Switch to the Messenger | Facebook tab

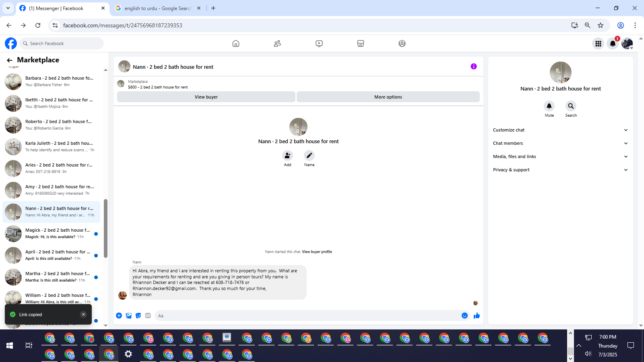coord(63,8)
